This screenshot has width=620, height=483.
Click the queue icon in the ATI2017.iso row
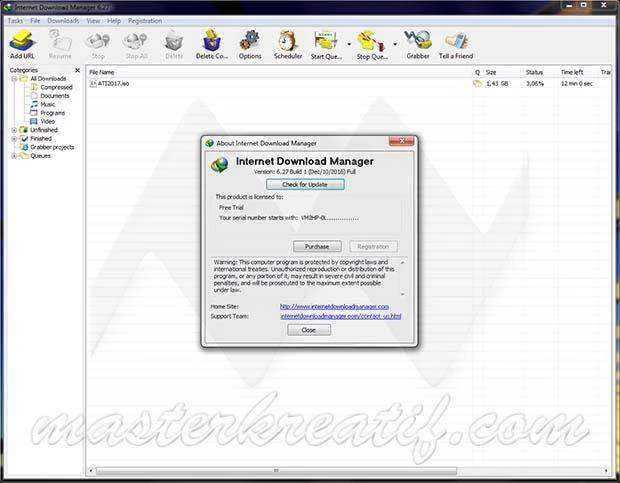coord(478,83)
